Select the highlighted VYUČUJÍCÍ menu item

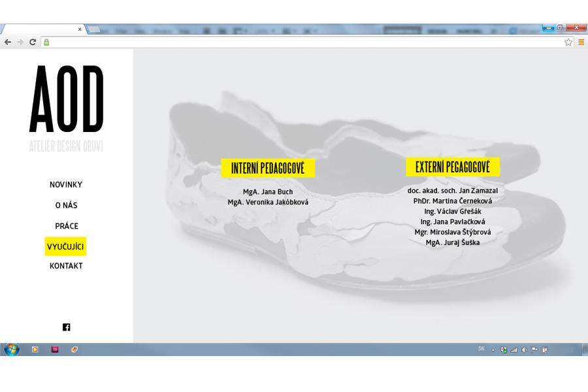66,246
